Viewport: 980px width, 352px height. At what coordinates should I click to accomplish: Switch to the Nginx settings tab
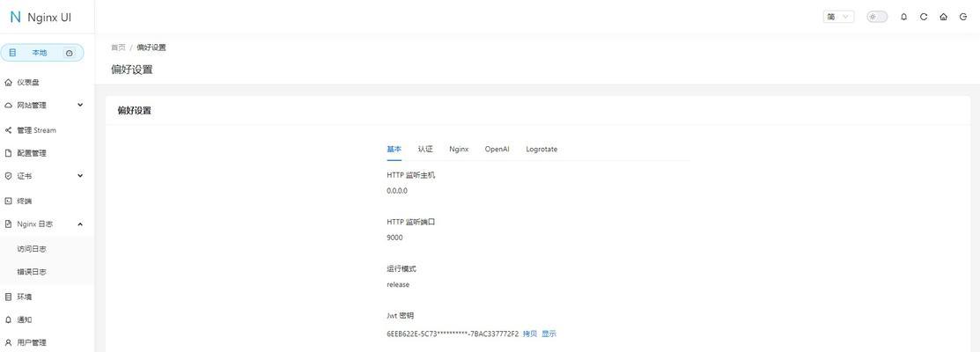click(459, 150)
